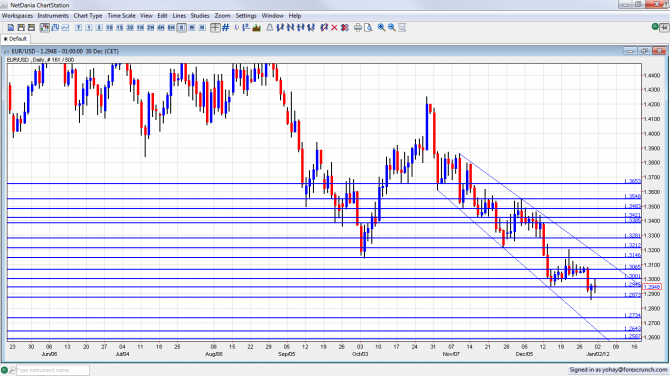Click the list-style legend icon
This screenshot has width=670, height=376.
[x=246, y=28]
